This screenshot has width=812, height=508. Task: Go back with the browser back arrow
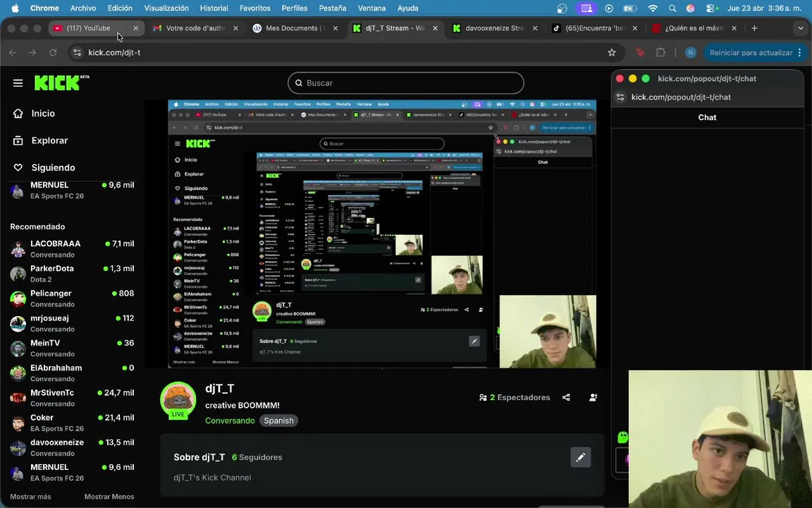tap(13, 52)
